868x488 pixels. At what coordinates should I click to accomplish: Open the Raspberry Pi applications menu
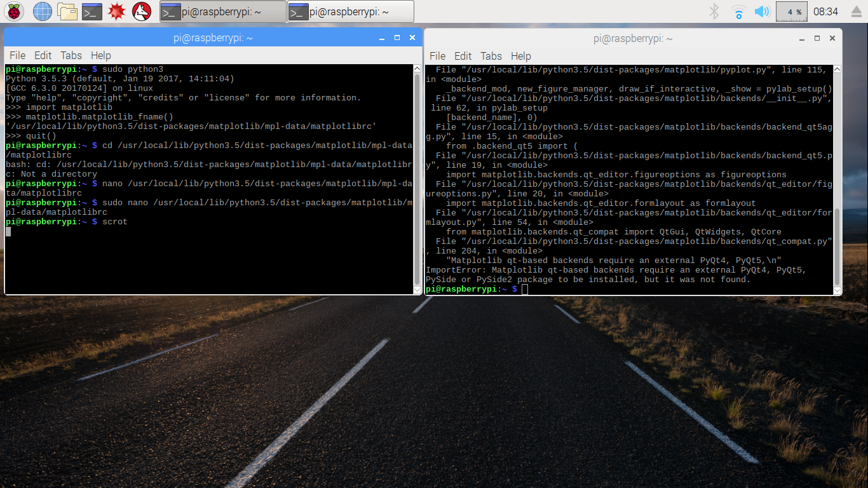click(14, 11)
